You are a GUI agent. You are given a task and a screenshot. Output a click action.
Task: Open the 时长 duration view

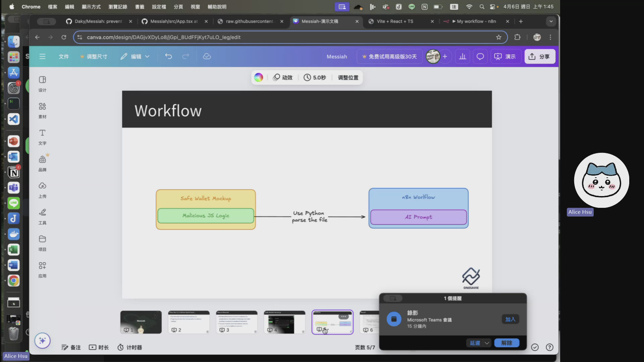tap(99, 347)
